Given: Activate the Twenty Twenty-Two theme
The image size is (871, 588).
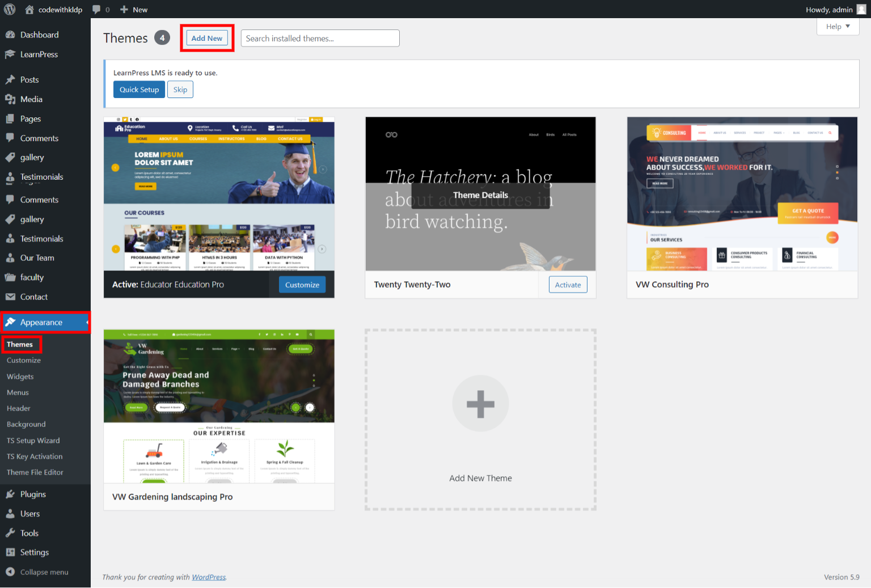Looking at the screenshot, I should [x=568, y=285].
